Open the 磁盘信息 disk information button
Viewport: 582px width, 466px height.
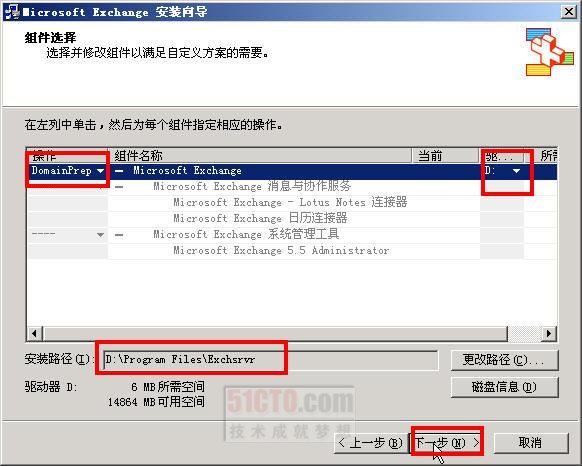point(504,387)
